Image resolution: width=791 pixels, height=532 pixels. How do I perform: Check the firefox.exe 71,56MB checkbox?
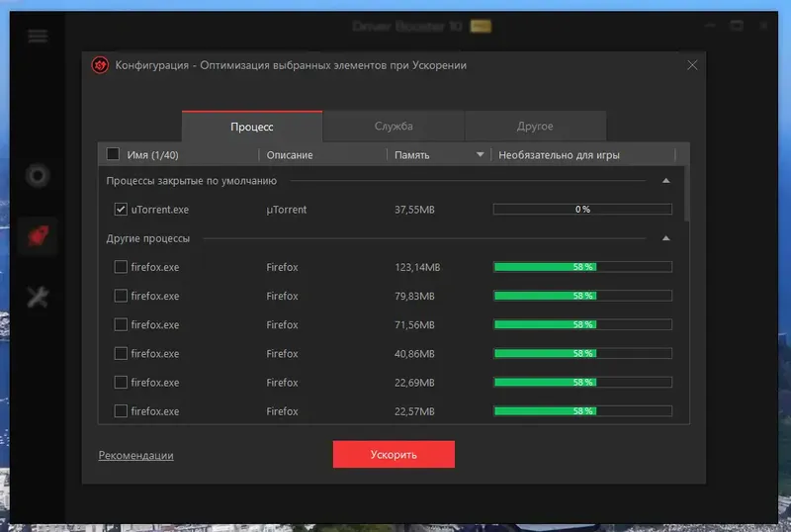(121, 324)
